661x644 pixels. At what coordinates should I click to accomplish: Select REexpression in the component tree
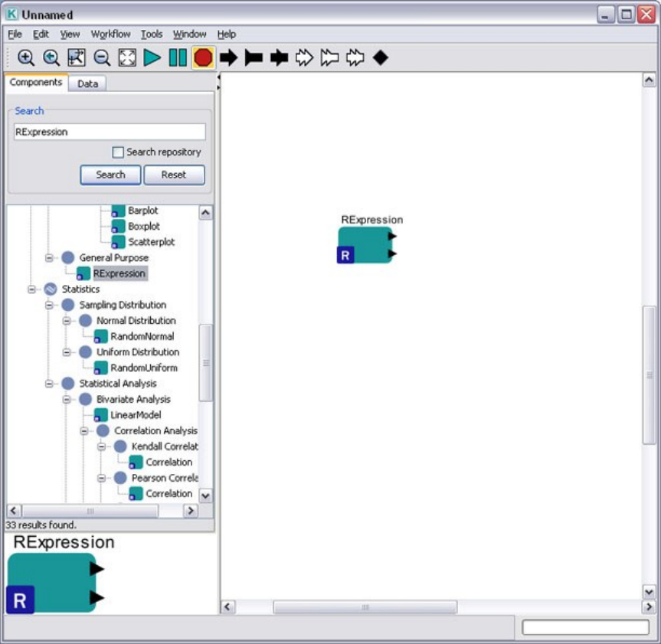119,273
